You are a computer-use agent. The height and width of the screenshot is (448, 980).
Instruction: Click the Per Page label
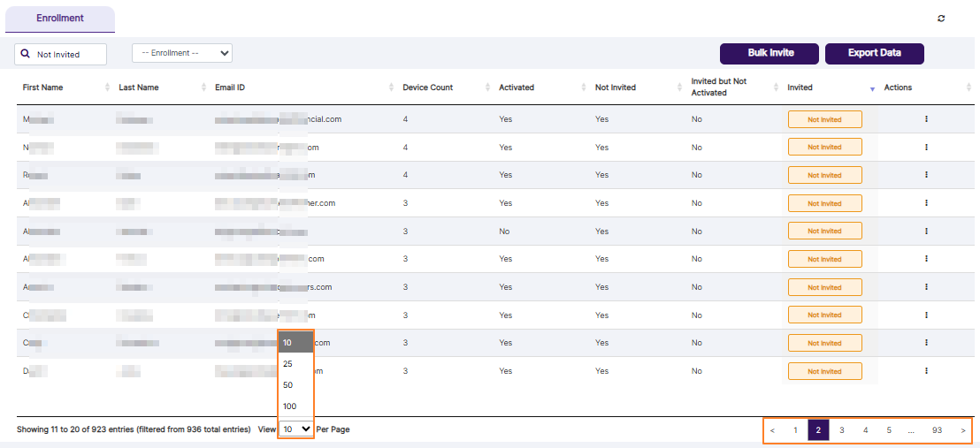333,429
